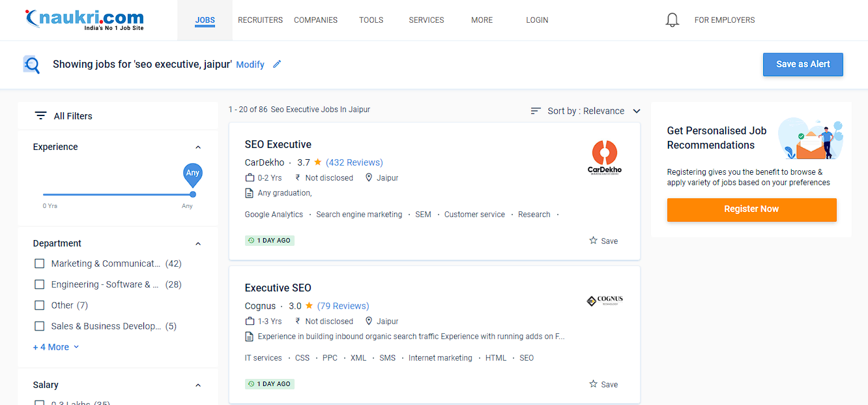Image resolution: width=868 pixels, height=405 pixels.
Task: Click the Cognus company logo thumbnail
Action: pos(604,301)
